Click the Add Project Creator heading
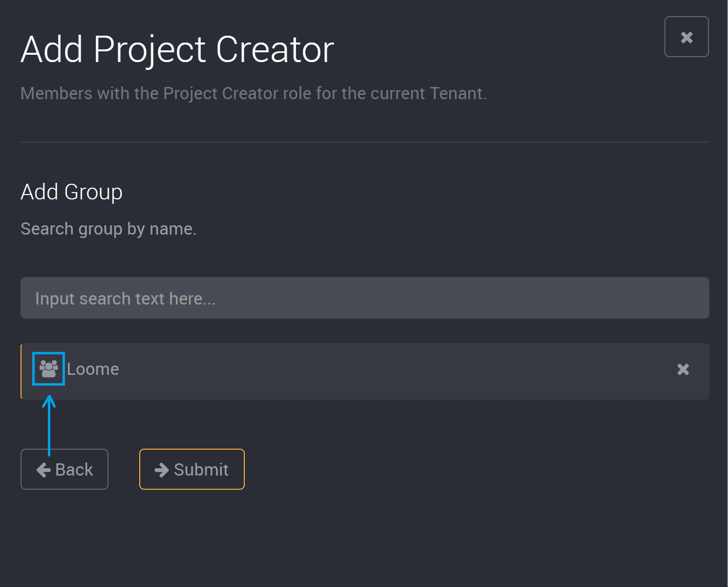 (177, 50)
